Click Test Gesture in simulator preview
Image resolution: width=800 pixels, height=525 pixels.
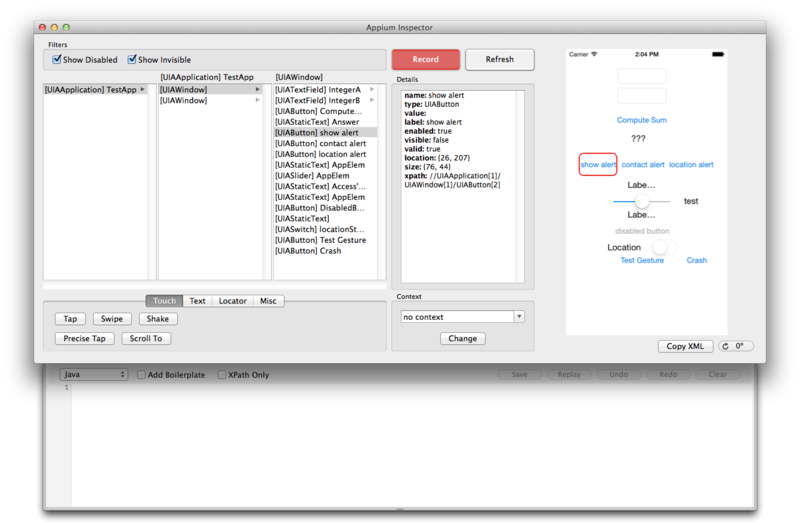tap(642, 260)
